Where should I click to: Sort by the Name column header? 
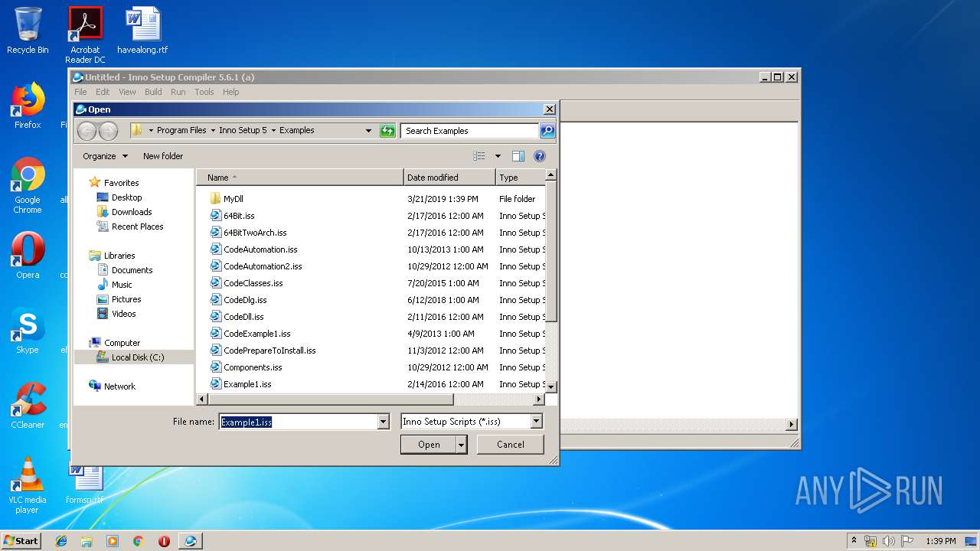coord(300,178)
